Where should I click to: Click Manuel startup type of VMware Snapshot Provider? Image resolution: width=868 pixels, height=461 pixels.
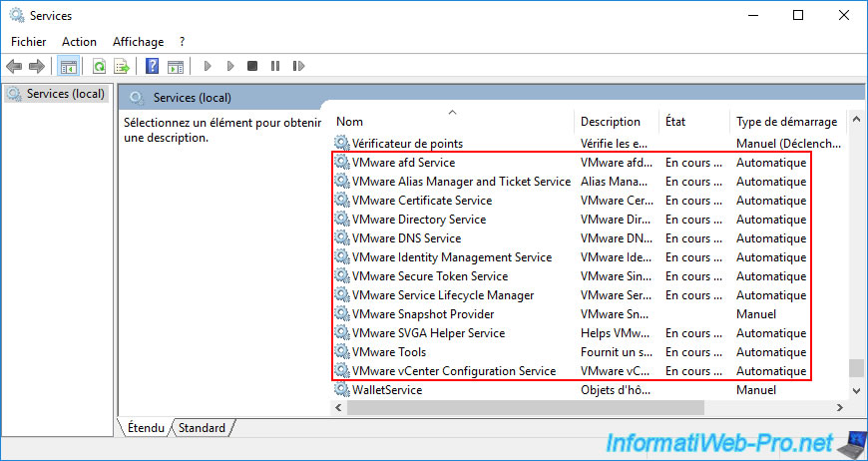756,313
